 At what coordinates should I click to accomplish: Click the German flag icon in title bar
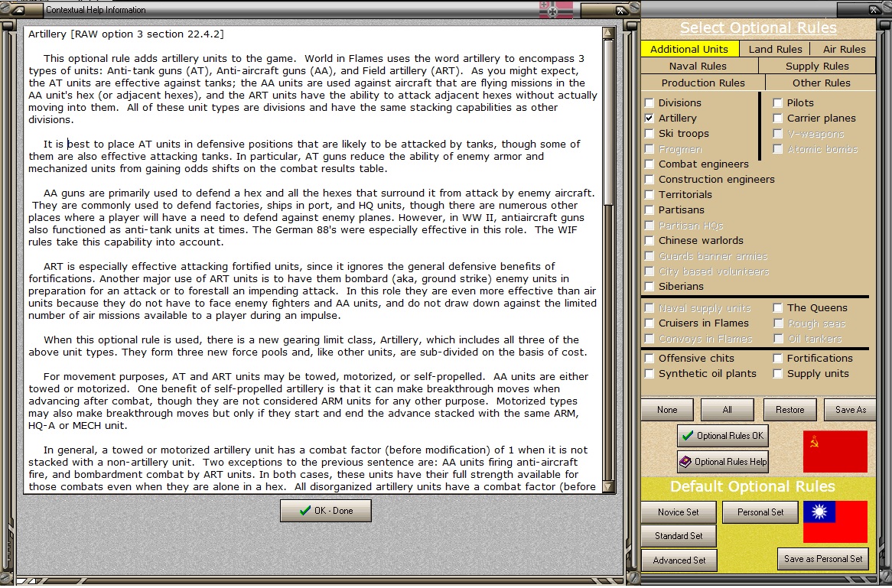click(x=556, y=10)
